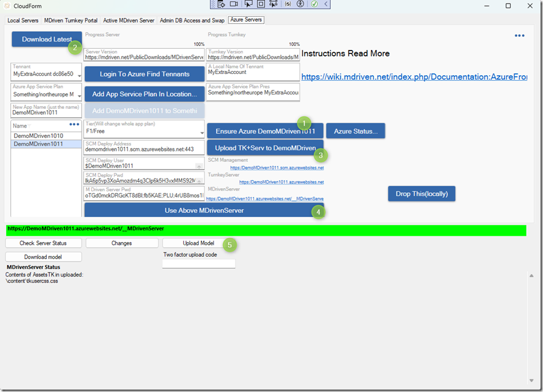Click the filter icon beside Name column
543x392 pixels.
[29, 126]
